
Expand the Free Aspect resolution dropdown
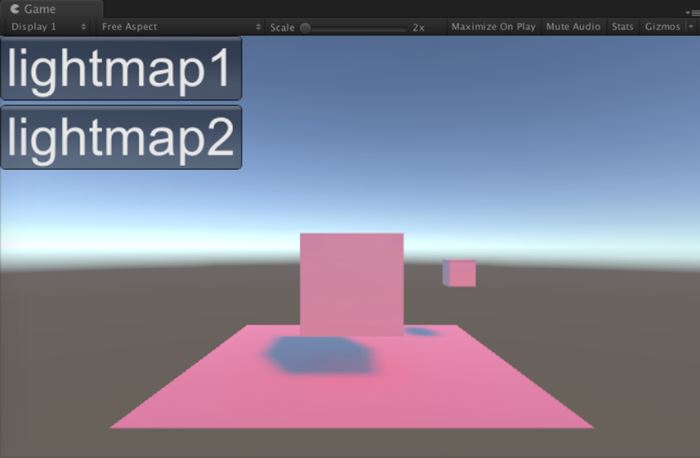(180, 27)
